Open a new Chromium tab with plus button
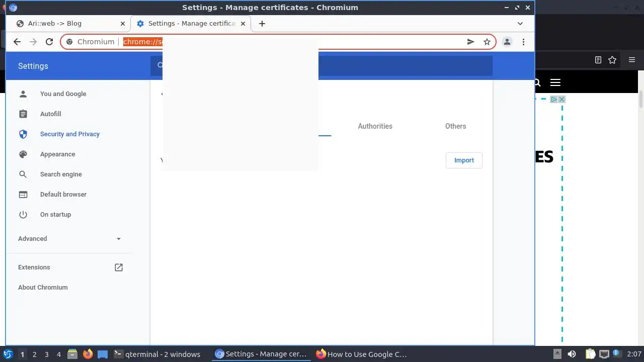This screenshot has height=362, width=644. click(x=262, y=24)
